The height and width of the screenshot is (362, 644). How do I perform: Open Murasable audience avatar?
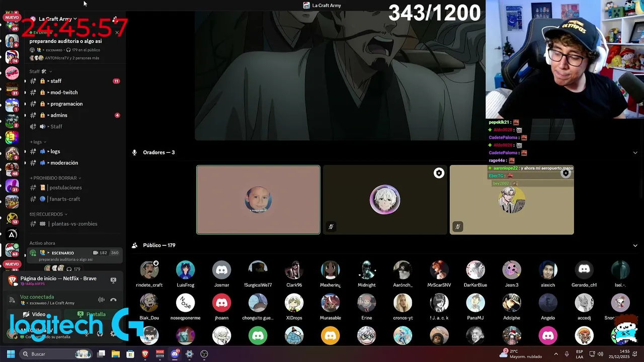pos(330,303)
